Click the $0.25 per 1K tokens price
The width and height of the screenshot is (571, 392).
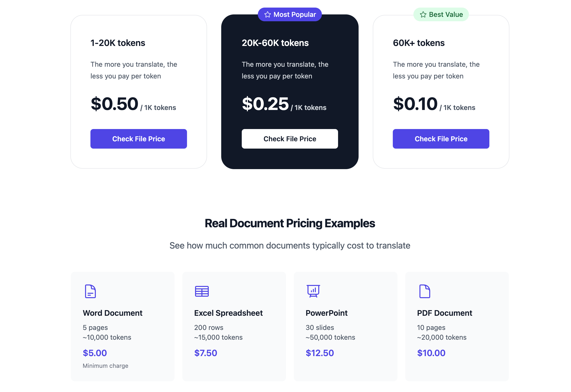click(x=265, y=104)
